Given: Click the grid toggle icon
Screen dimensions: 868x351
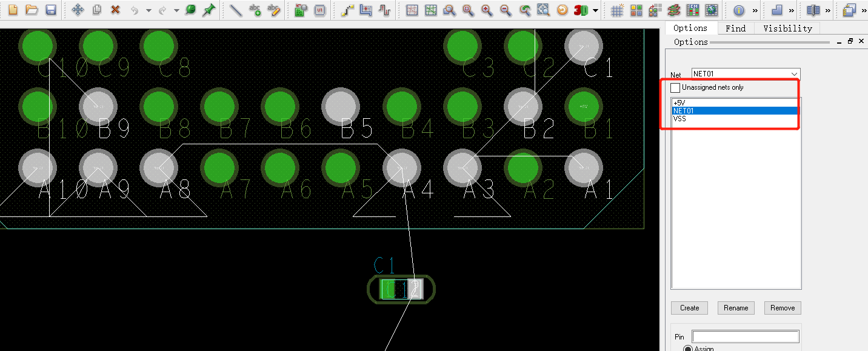Looking at the screenshot, I should pyautogui.click(x=617, y=10).
